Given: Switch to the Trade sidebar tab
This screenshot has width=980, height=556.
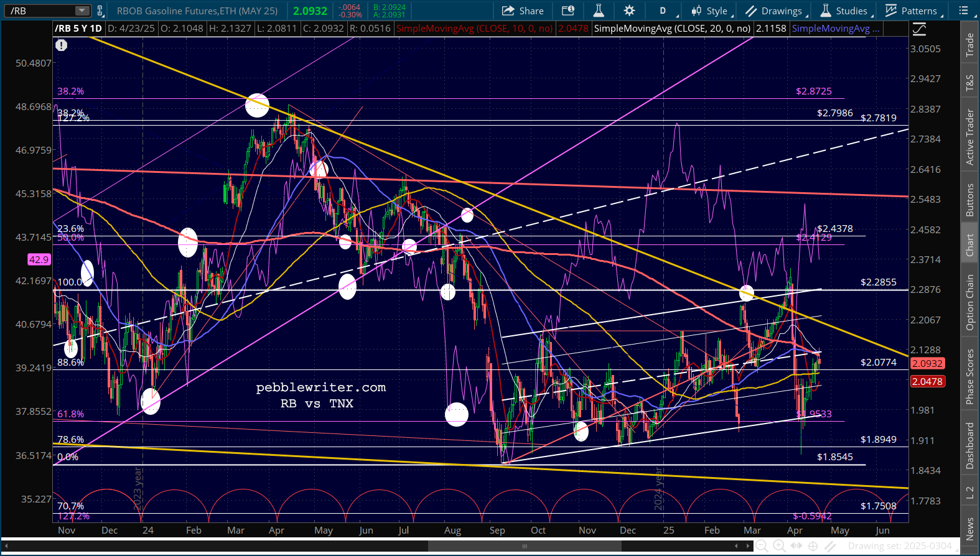Looking at the screenshot, I should (x=969, y=45).
